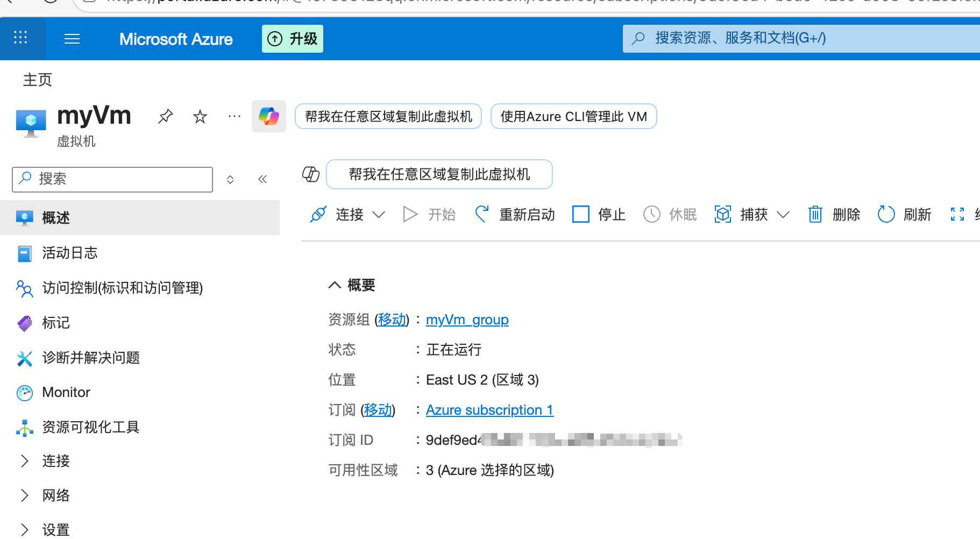Open the Azure apps grid launcher

pyautogui.click(x=20, y=38)
